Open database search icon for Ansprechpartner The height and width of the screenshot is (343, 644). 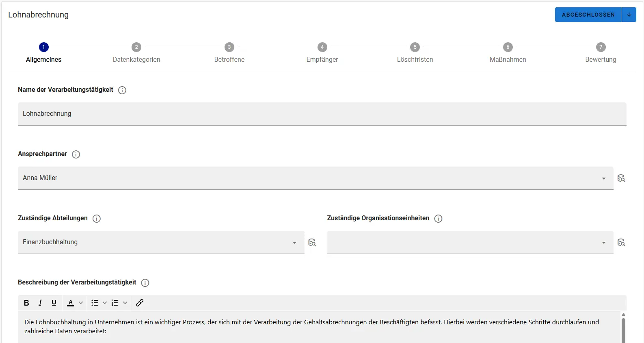point(621,178)
